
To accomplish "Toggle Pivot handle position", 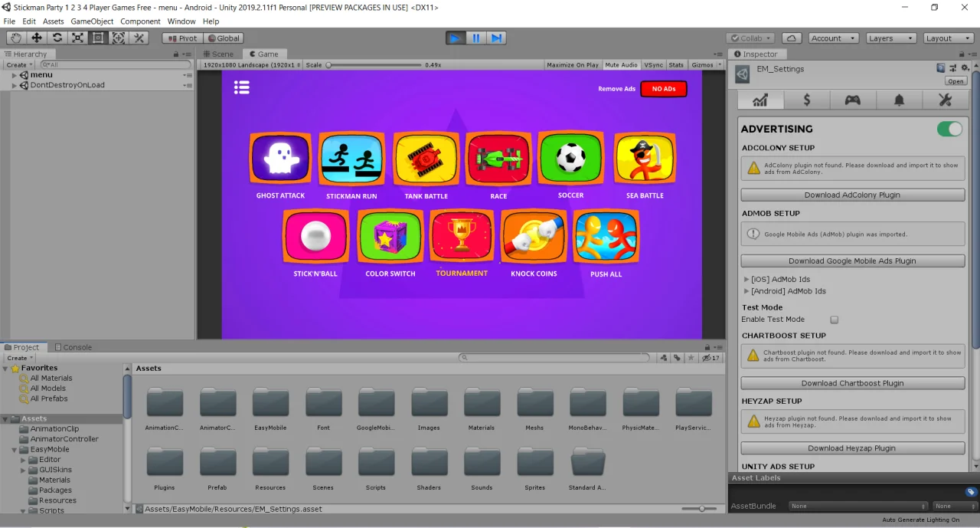I will click(x=182, y=38).
